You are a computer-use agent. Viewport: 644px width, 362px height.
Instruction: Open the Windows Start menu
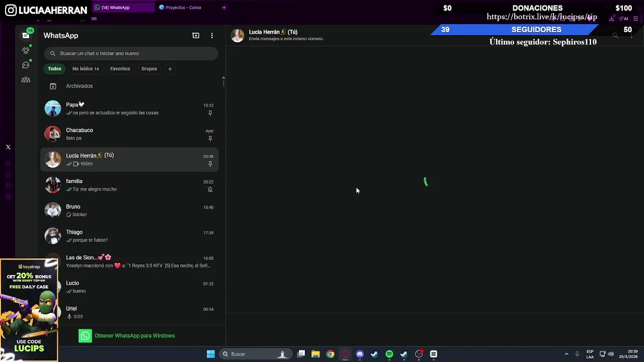(211, 354)
